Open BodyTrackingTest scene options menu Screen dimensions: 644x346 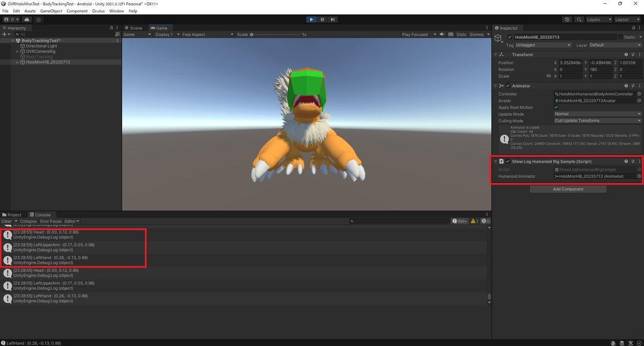(118, 41)
